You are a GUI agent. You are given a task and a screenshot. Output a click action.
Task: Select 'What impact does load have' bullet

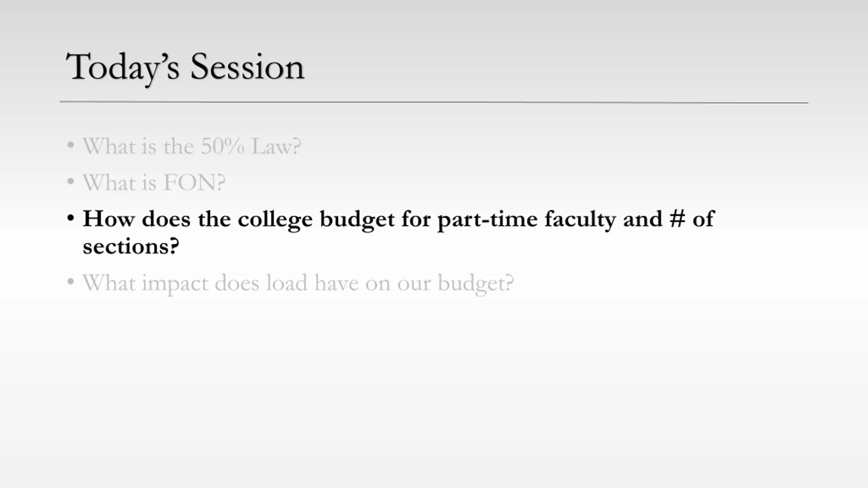[x=298, y=283]
